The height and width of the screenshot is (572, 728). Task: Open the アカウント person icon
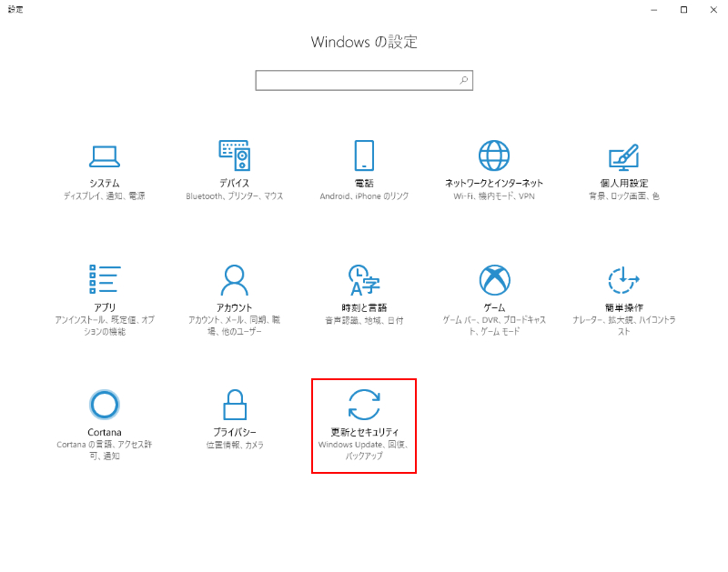click(x=235, y=280)
